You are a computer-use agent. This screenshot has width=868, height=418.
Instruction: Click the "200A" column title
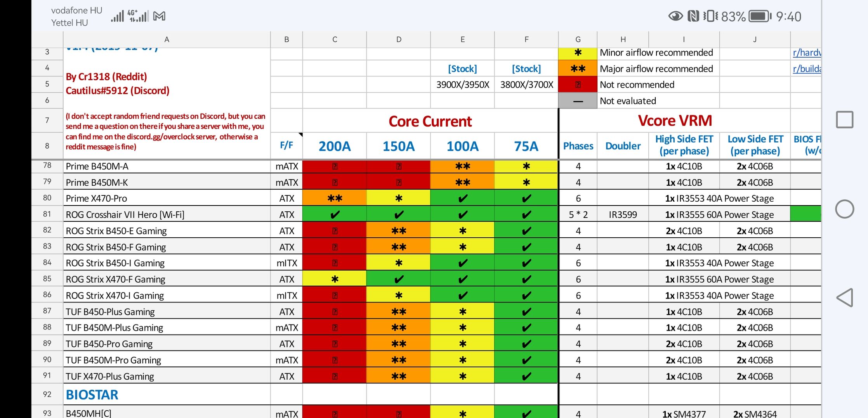(335, 146)
